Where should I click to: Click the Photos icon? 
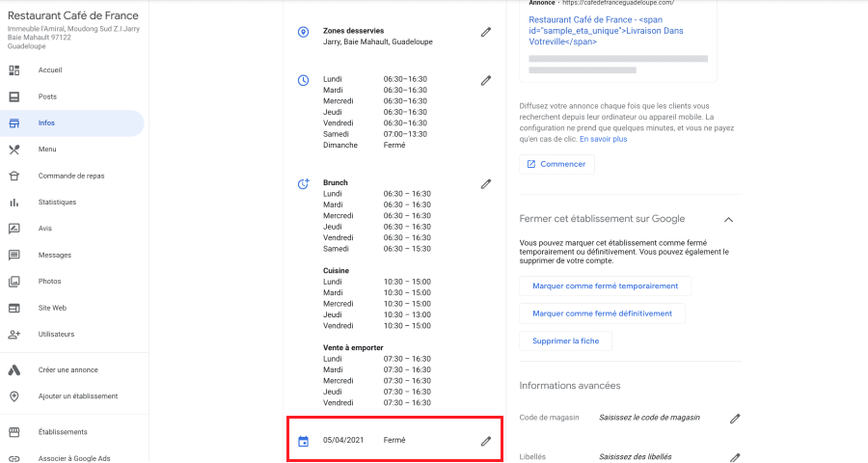pyautogui.click(x=14, y=282)
